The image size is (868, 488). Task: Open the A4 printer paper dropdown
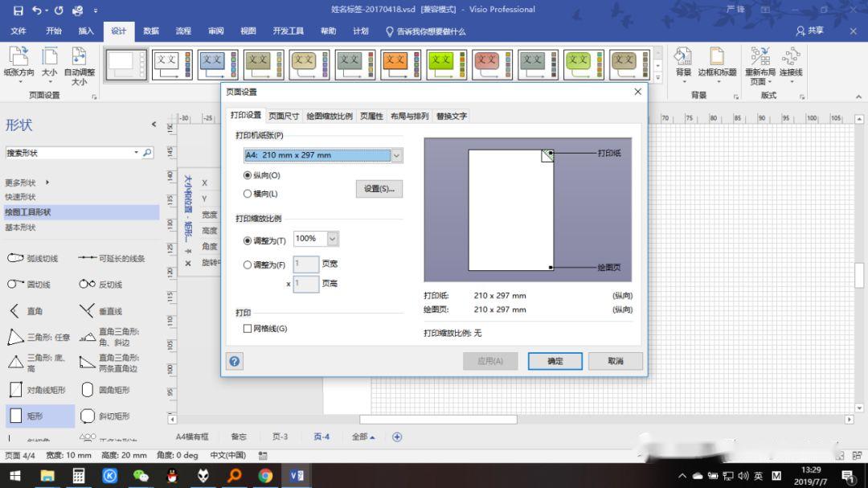(x=396, y=155)
